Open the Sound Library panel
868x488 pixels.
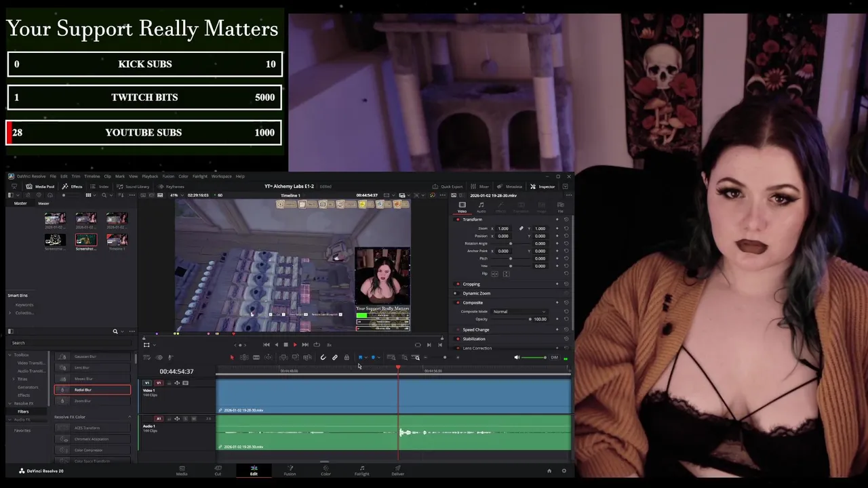(x=134, y=186)
